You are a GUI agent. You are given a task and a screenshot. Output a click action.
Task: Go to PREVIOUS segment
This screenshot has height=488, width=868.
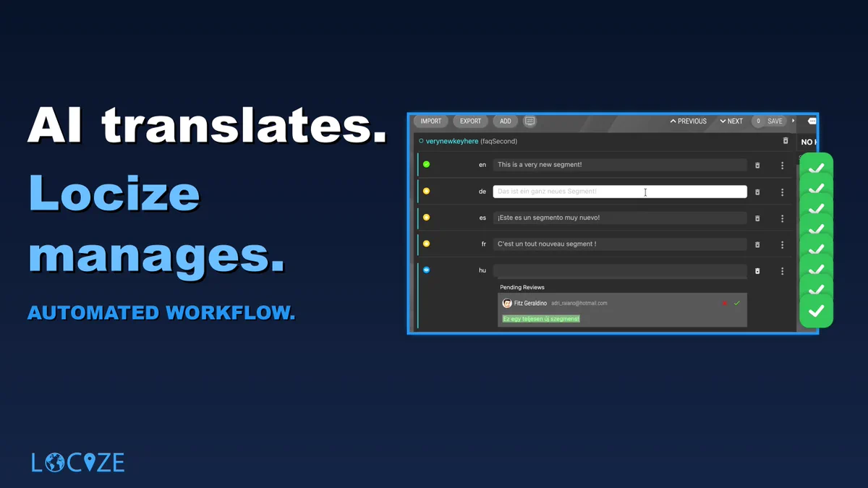(x=689, y=121)
